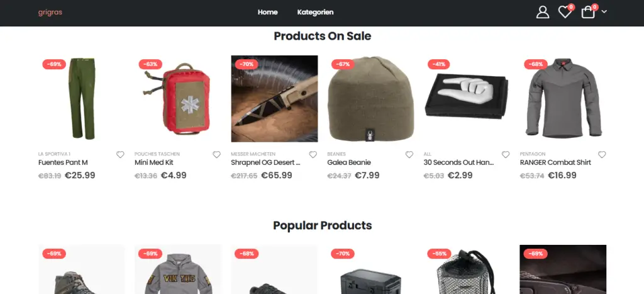Toggle wishlist heart for Shrapnel OG Desert

313,155
